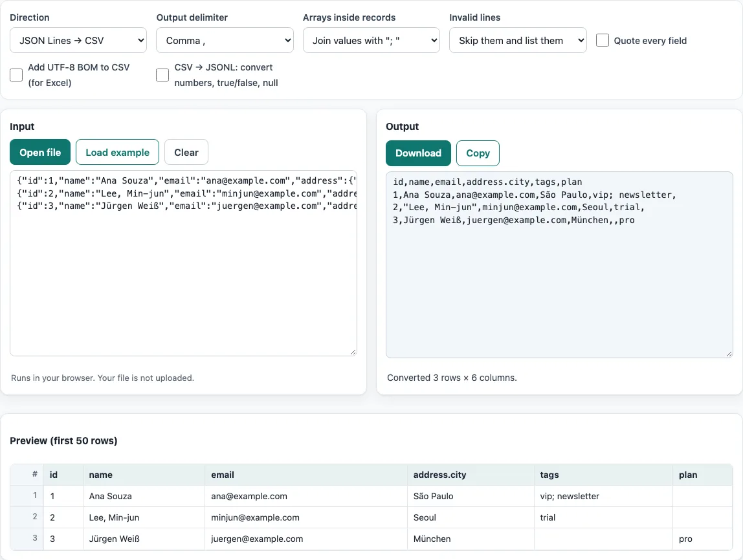Click the Output textarea resize handle
The height and width of the screenshot is (560, 743).
pyautogui.click(x=729, y=354)
